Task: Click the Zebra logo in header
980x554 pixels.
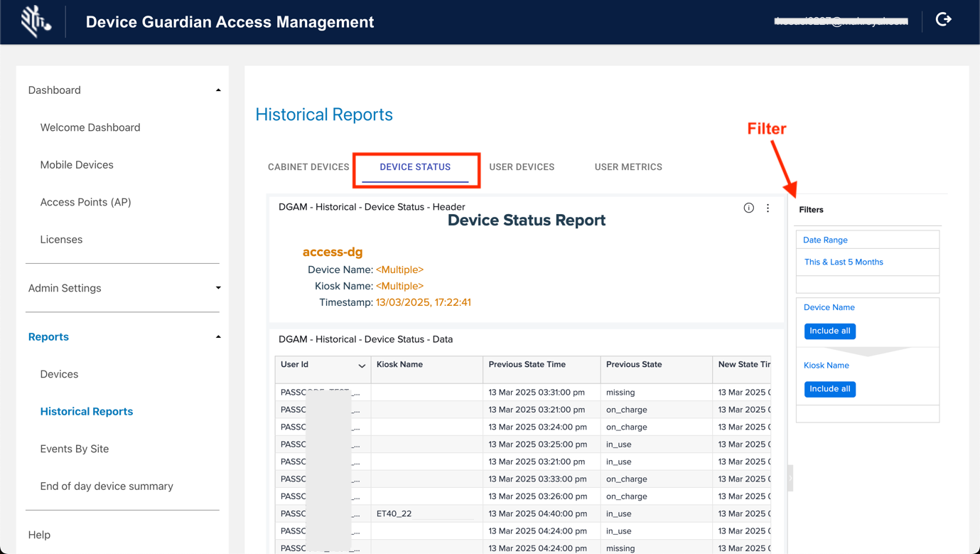Action: [x=36, y=21]
